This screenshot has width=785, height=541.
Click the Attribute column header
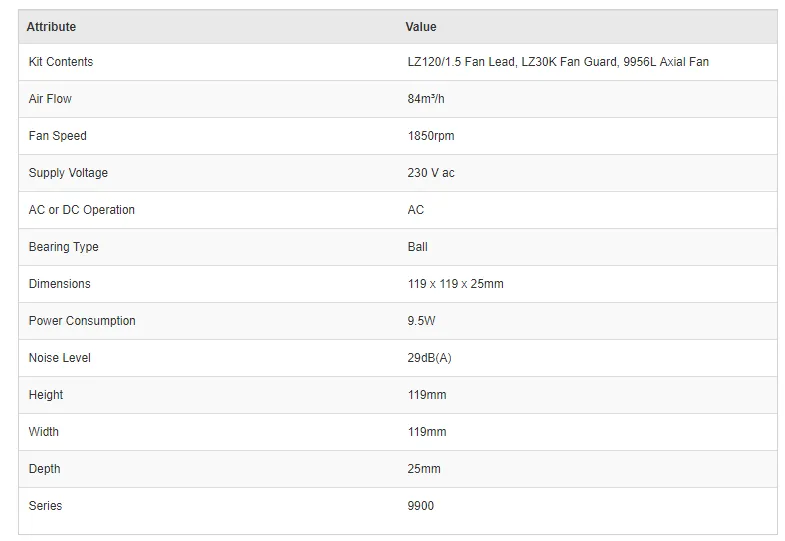(51, 27)
